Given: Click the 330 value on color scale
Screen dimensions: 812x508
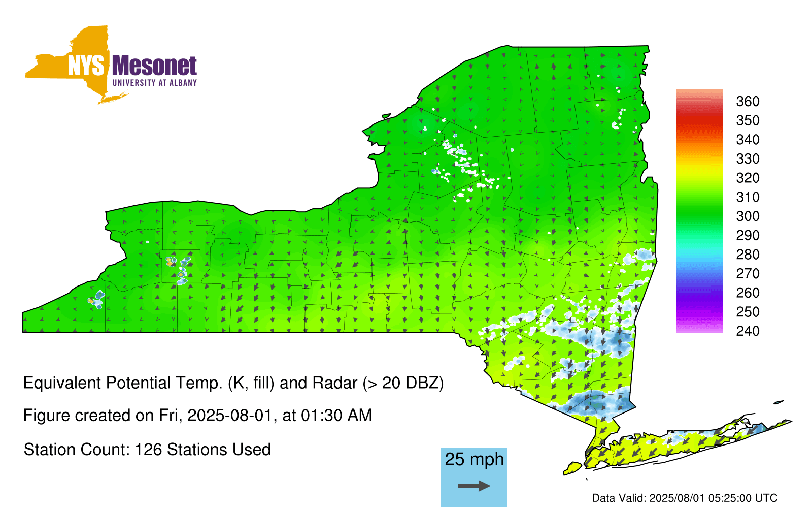Looking at the screenshot, I should pos(748,159).
